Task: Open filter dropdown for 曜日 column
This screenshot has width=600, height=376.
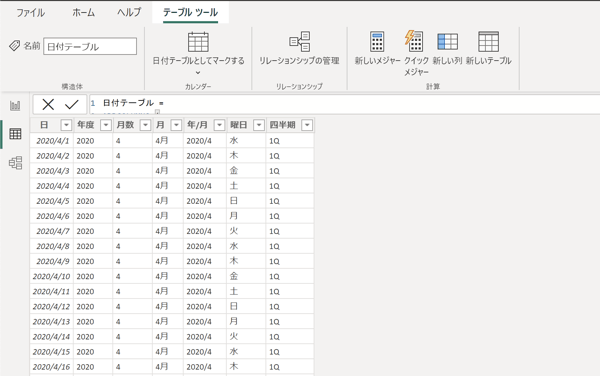Action: point(259,125)
